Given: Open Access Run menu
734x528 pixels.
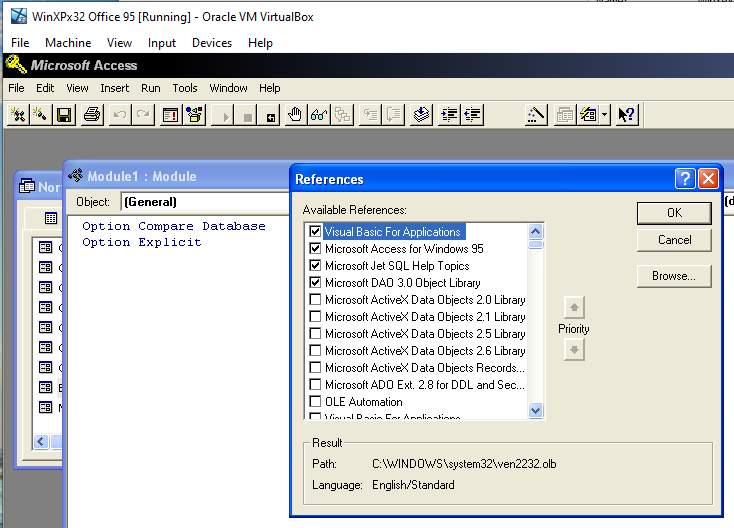Looking at the screenshot, I should pos(151,88).
